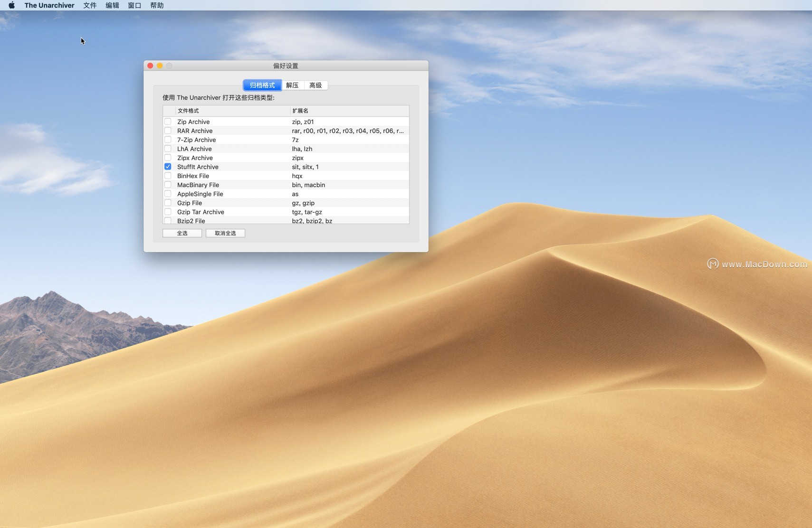This screenshot has width=812, height=528.
Task: Click the 扩展名 column header
Action: (x=349, y=111)
